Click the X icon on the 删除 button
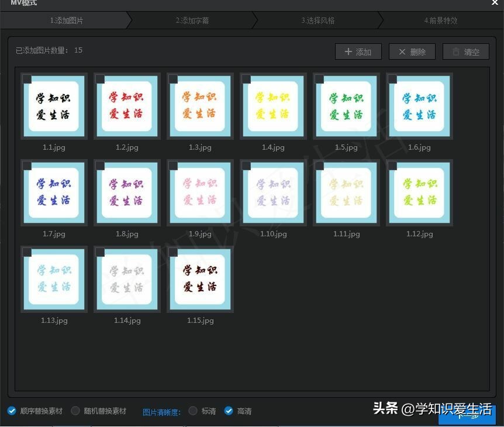This screenshot has width=504, height=427. (403, 51)
